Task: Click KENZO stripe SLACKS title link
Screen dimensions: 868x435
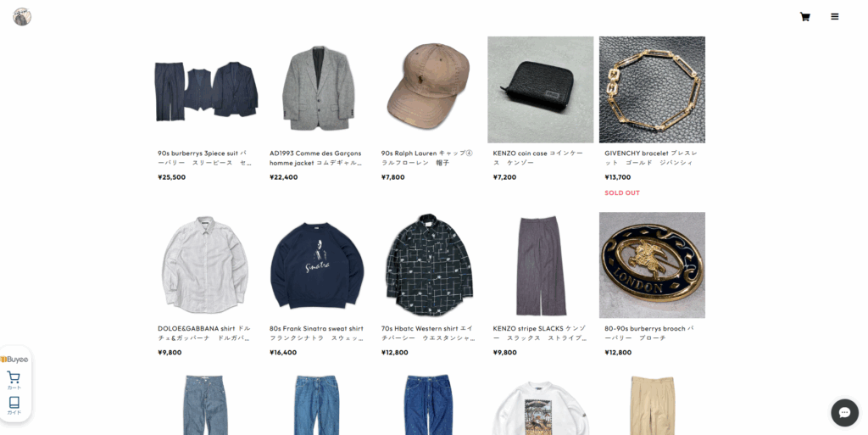Action: pyautogui.click(x=540, y=333)
